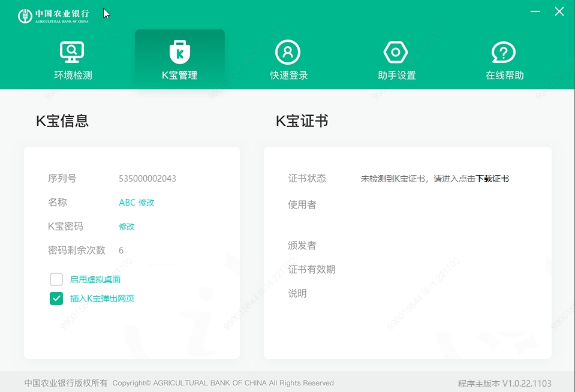
Task: Click the 名称 label
Action: tap(57, 203)
